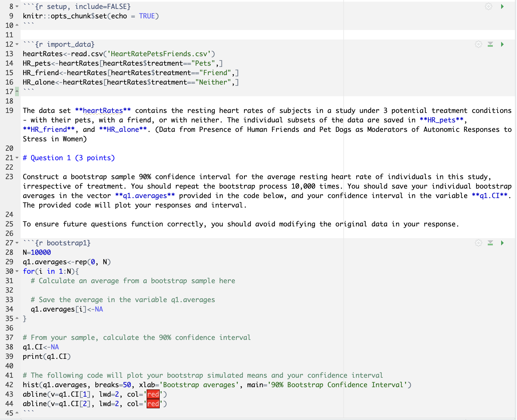
Task: Select line number 19 in the gutter
Action: (9, 110)
